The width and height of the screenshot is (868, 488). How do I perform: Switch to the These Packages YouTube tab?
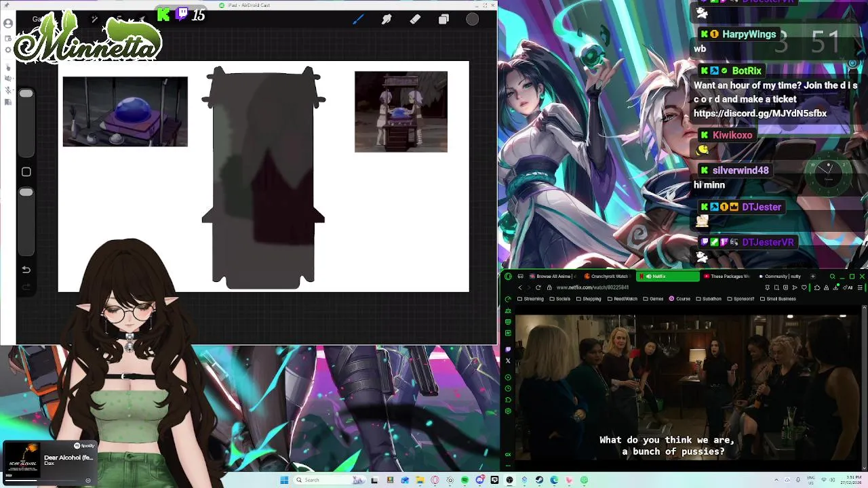pos(726,277)
